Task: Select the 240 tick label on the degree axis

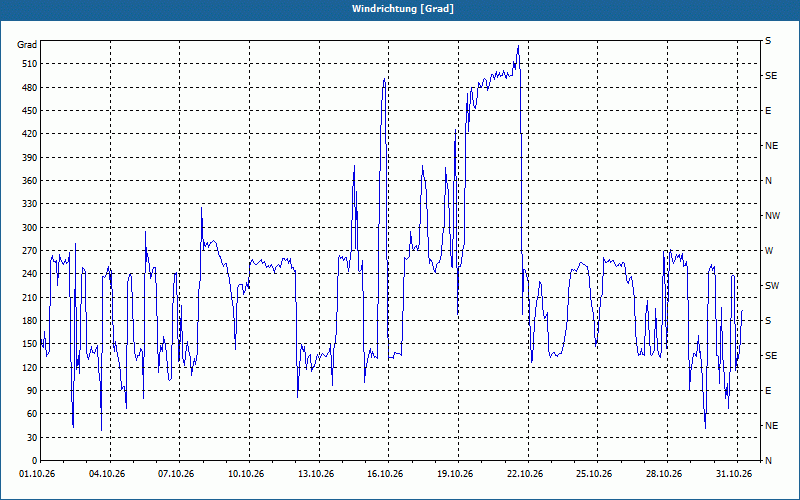Action: click(x=30, y=274)
